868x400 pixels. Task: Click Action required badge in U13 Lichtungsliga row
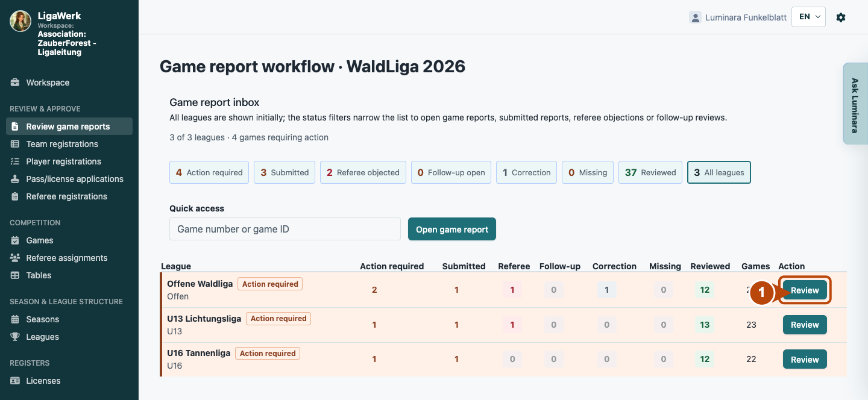click(x=278, y=319)
